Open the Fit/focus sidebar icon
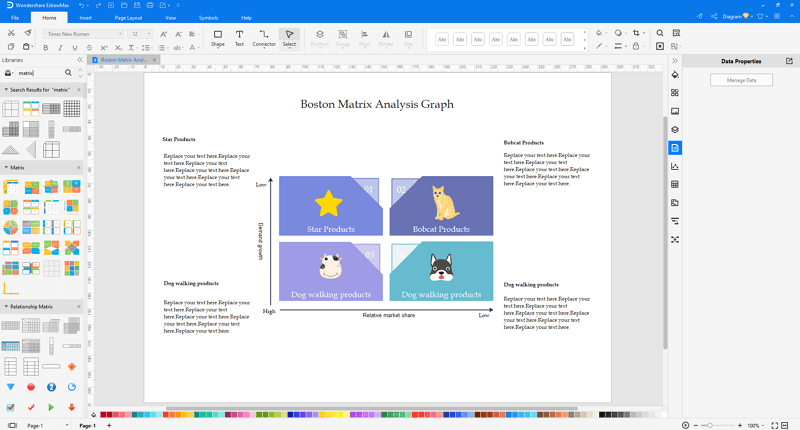 click(675, 240)
